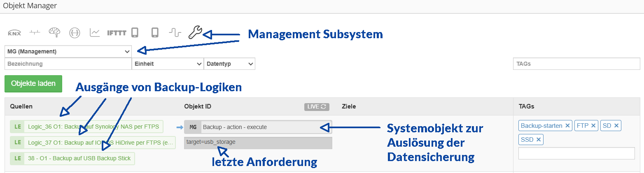Select the KNX subsystem icon
The width and height of the screenshot is (644, 173).
(14, 33)
